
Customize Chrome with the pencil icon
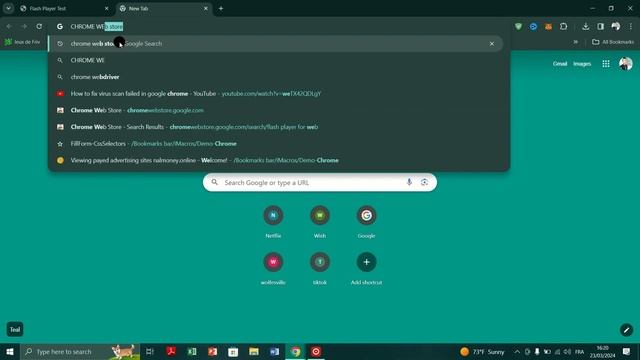coord(627,329)
